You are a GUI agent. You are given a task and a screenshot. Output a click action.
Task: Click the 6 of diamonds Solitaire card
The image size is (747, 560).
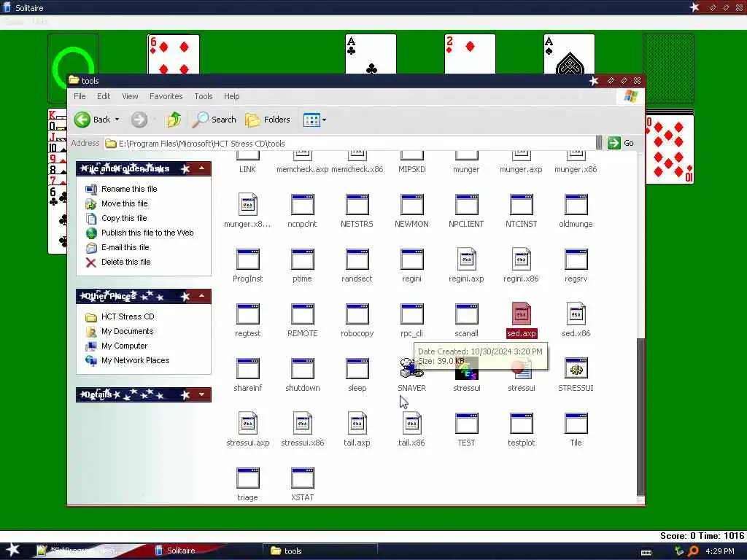pyautogui.click(x=174, y=54)
